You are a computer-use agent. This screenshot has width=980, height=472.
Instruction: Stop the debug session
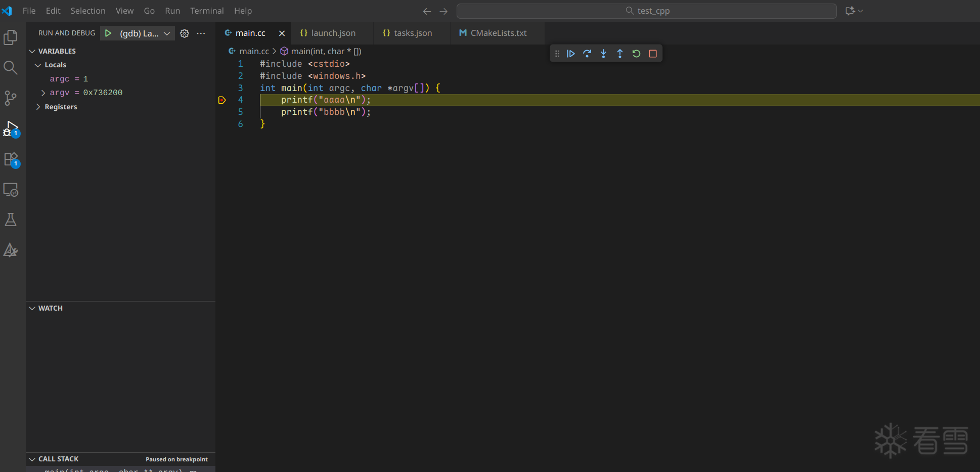pyautogui.click(x=653, y=54)
